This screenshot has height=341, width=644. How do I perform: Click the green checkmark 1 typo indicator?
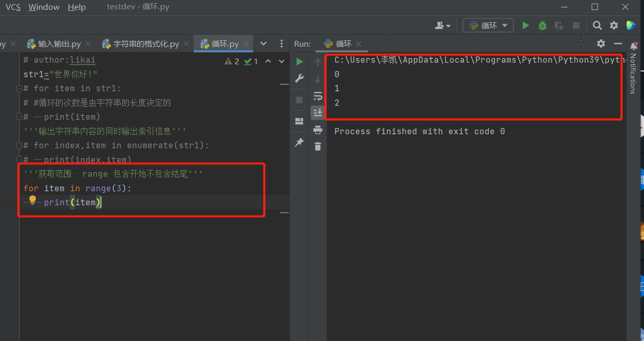251,62
